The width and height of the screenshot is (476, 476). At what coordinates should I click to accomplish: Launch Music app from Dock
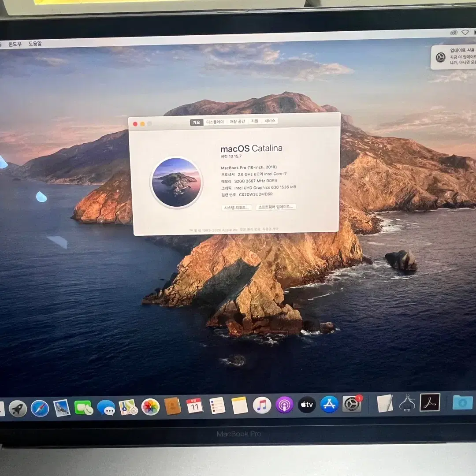pyautogui.click(x=262, y=405)
